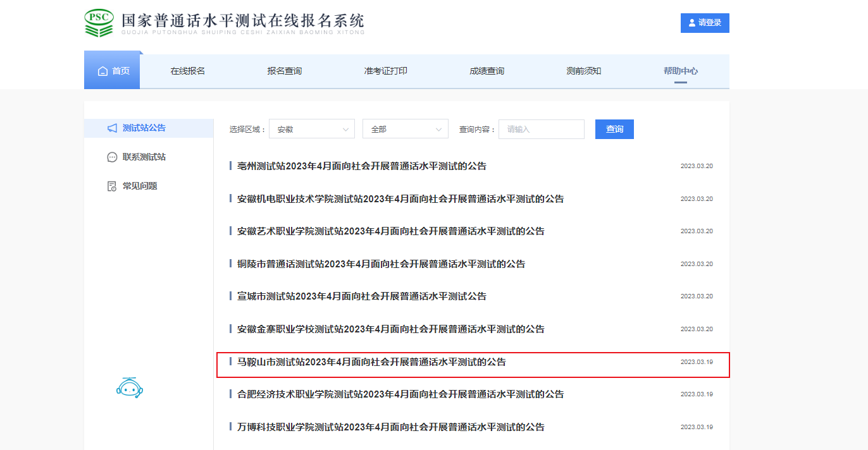Open 万博科技职业学院测试站 announcement
Viewport: 868px width, 450px height.
(x=390, y=427)
